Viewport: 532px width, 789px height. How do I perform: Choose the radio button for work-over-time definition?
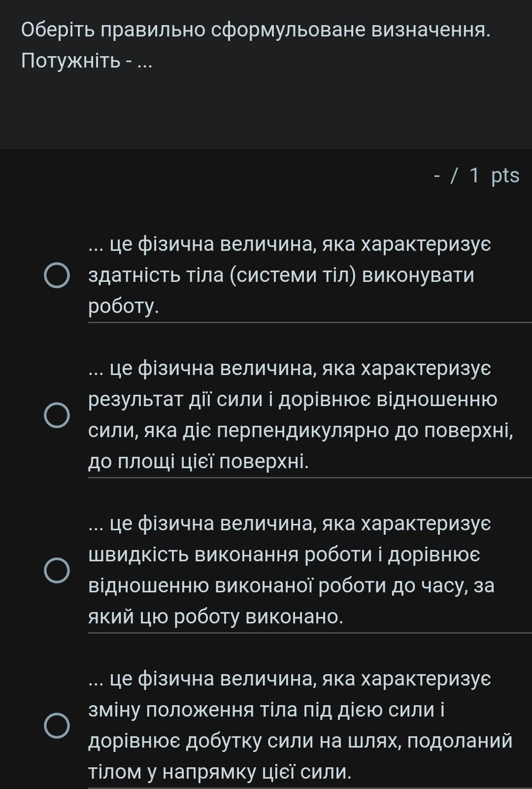pos(56,570)
